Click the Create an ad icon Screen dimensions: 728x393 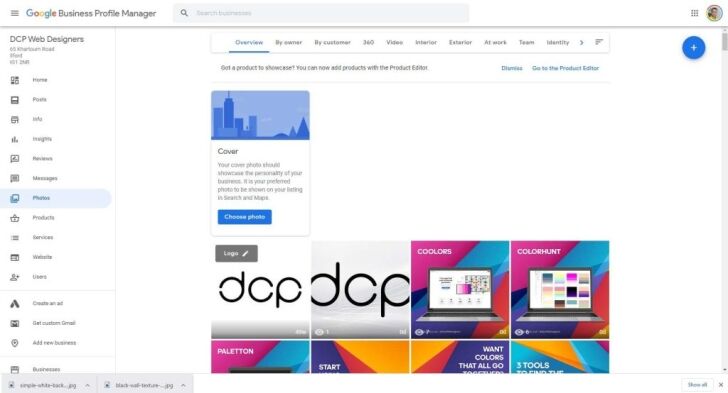15,303
